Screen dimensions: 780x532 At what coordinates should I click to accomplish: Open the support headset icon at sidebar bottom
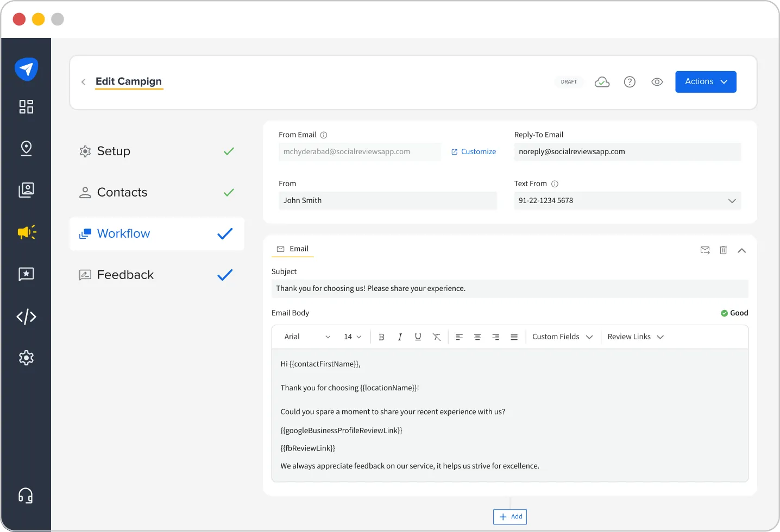coord(26,495)
